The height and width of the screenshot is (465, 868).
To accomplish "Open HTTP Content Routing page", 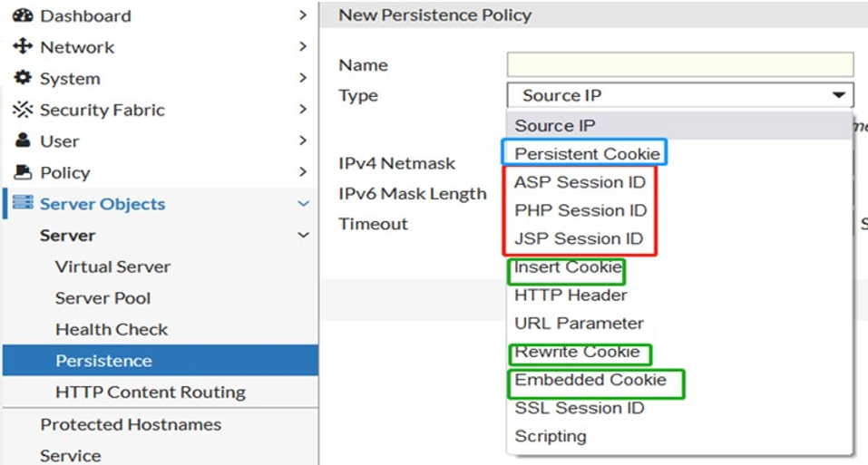I will (150, 392).
